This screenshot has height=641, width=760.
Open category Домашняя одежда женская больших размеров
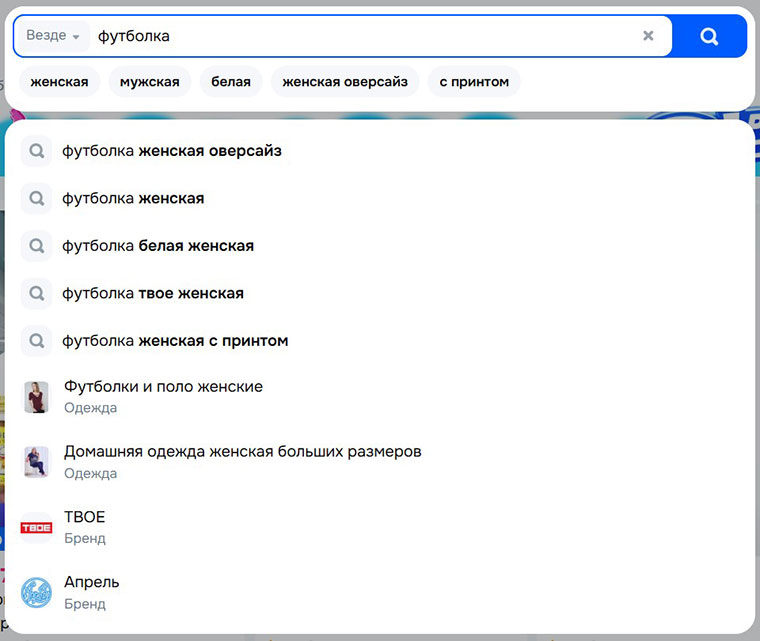pos(380,462)
